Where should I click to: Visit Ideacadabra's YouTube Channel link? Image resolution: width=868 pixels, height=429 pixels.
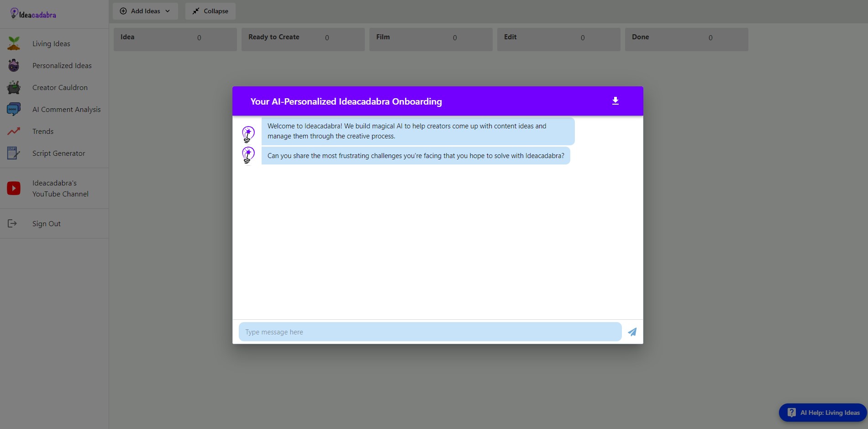point(60,188)
